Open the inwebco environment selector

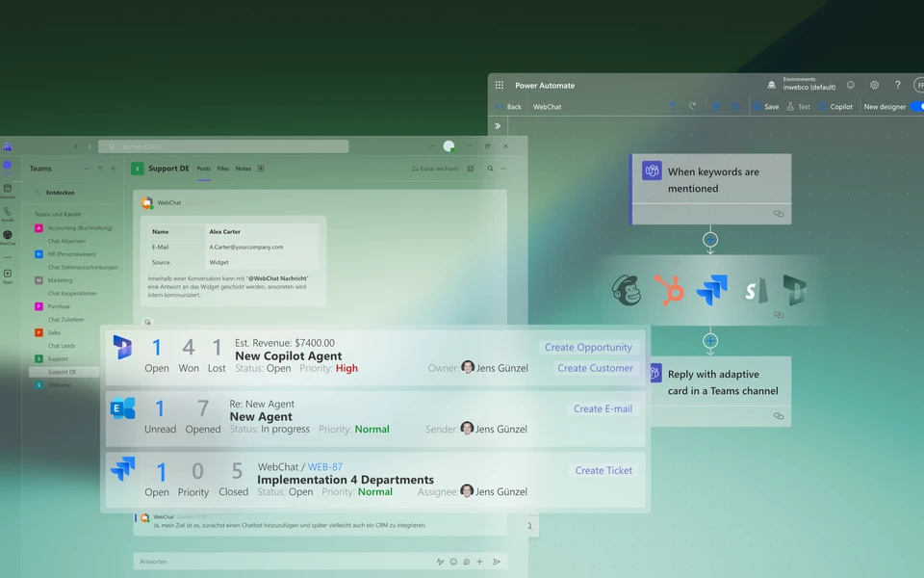point(802,84)
